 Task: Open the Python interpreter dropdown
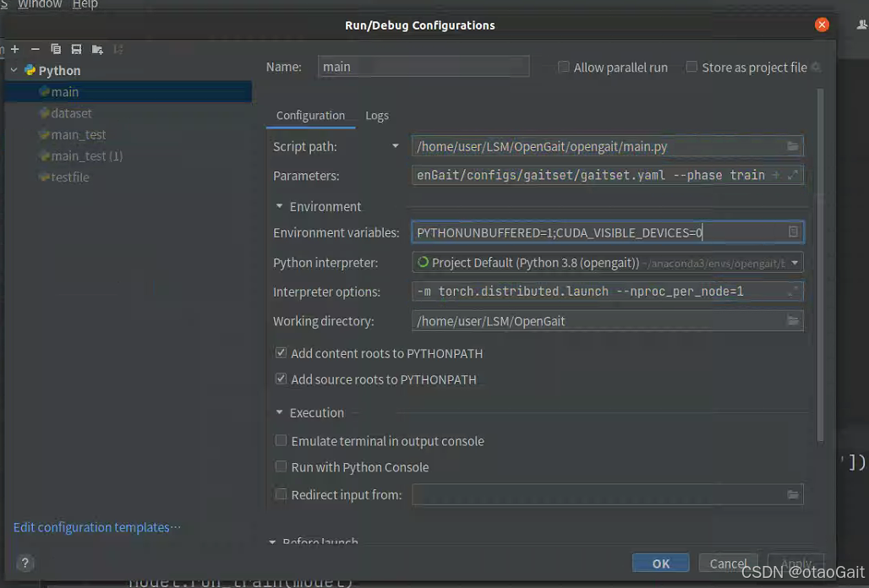(793, 262)
